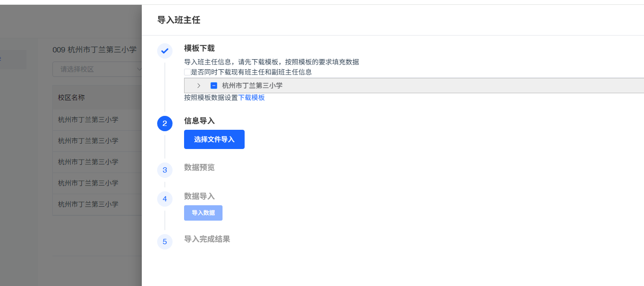Select the 数据导入 step title

[199, 196]
